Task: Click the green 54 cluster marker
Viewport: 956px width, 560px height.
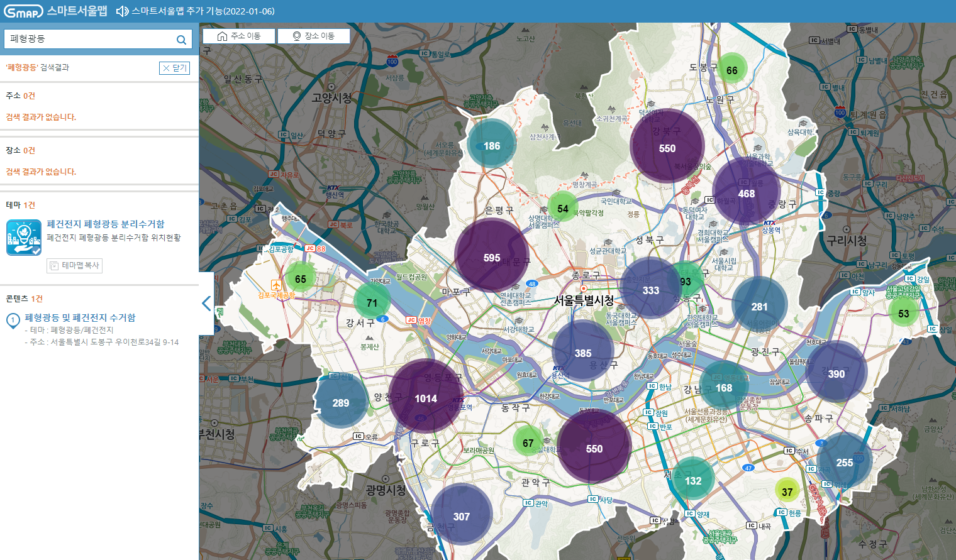Action: 563,207
